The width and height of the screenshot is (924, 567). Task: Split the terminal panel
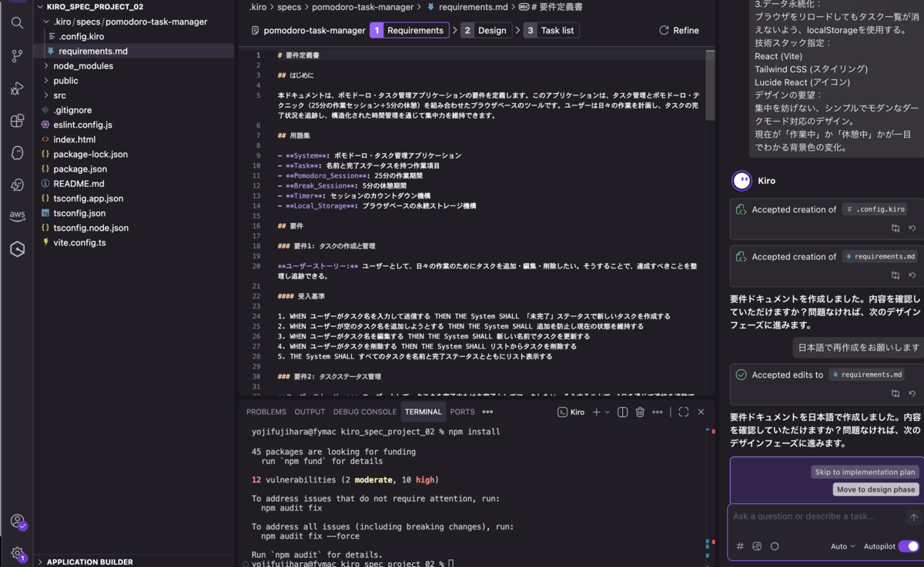pyautogui.click(x=623, y=412)
